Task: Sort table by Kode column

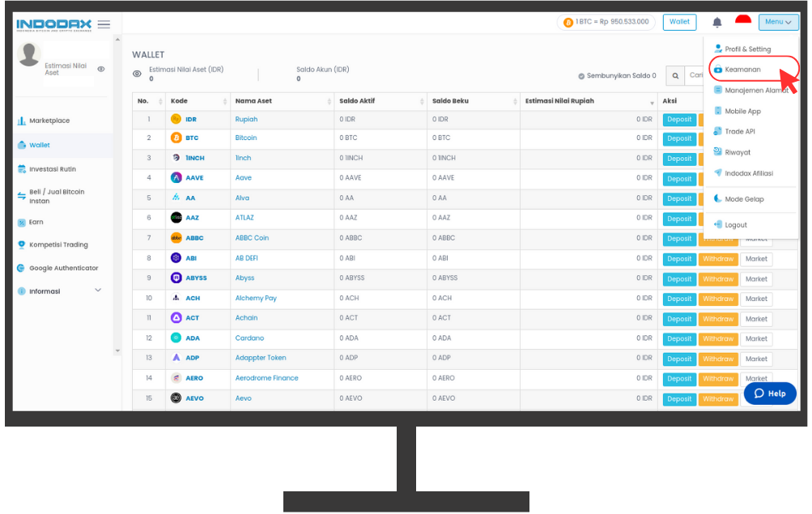Action: click(x=198, y=101)
